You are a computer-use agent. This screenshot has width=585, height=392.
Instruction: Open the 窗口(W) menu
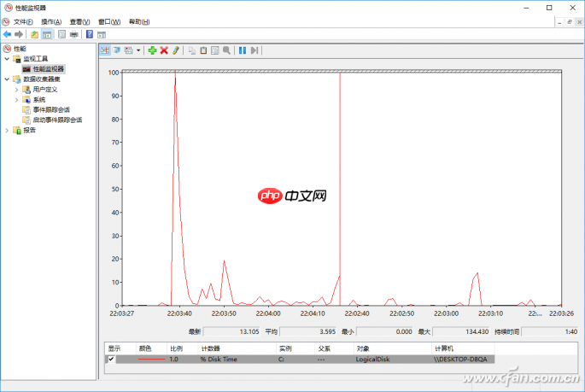tap(109, 22)
